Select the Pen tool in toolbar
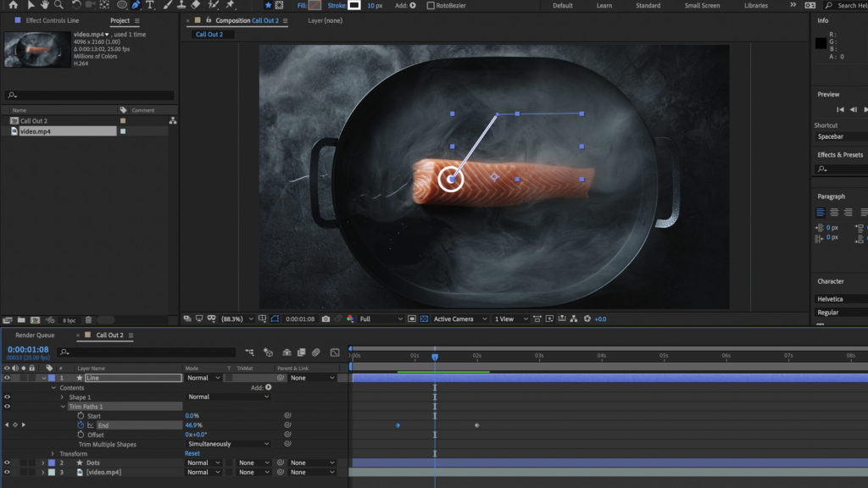 (136, 5)
